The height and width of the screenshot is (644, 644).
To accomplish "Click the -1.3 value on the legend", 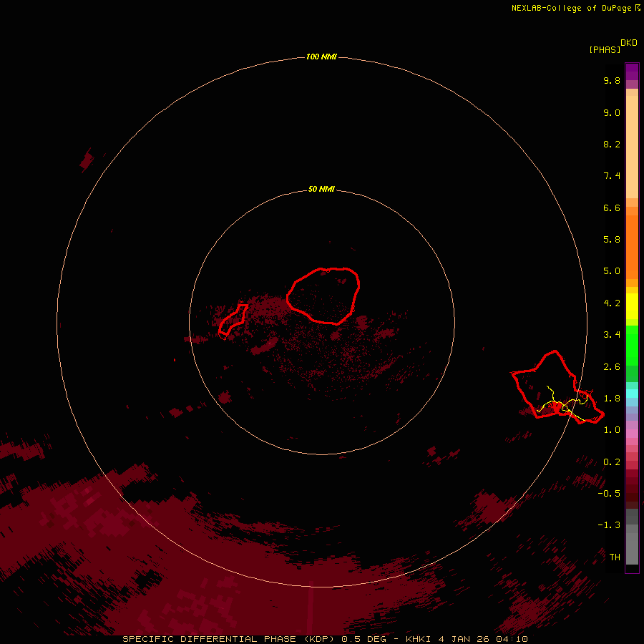I will [609, 525].
